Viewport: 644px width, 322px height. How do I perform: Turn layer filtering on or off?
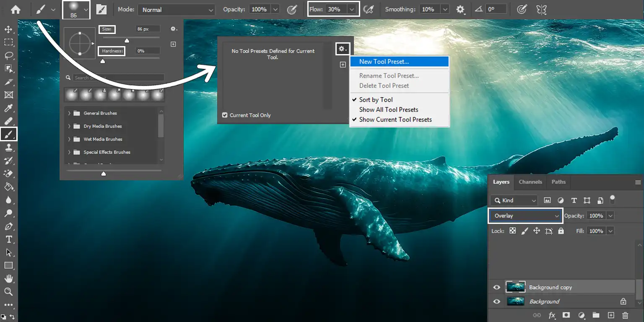click(612, 200)
